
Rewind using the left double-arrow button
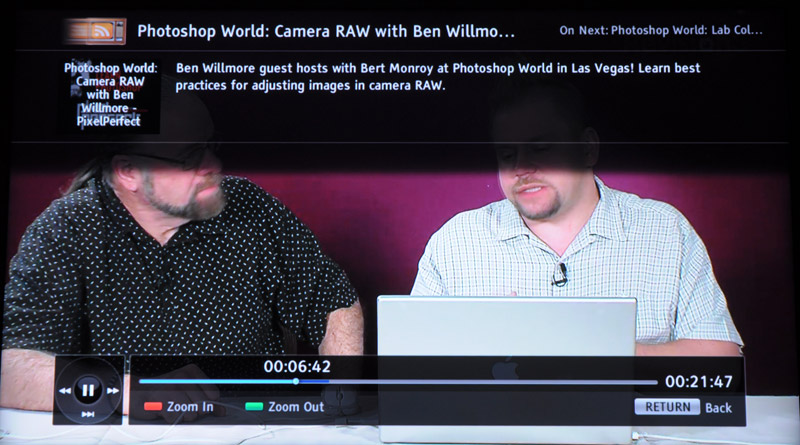65,391
